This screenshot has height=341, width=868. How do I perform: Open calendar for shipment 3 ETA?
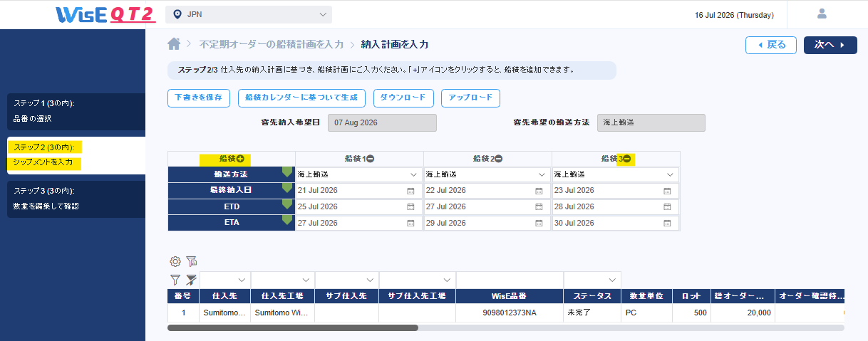pos(667,223)
